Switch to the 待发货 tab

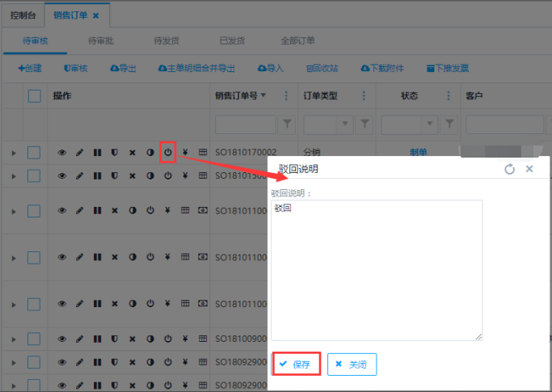coord(167,40)
